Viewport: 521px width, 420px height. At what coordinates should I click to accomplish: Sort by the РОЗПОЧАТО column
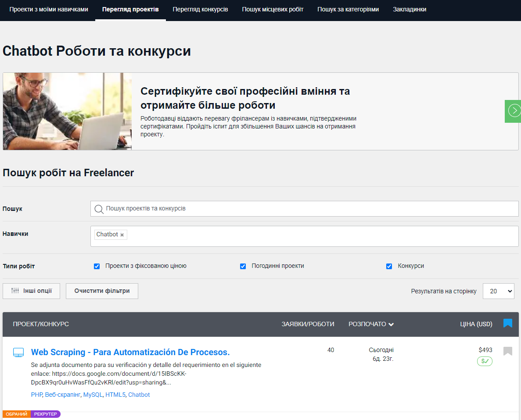click(371, 324)
